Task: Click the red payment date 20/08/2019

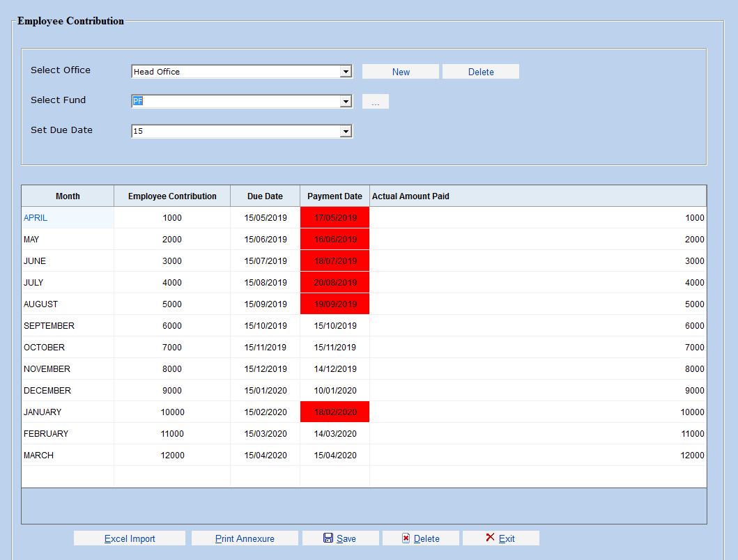Action: click(335, 283)
